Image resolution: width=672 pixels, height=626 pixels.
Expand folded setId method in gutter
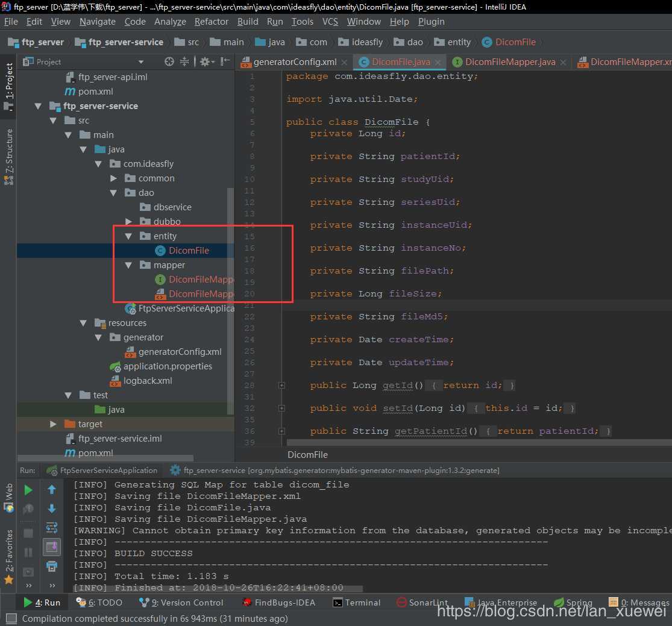281,408
